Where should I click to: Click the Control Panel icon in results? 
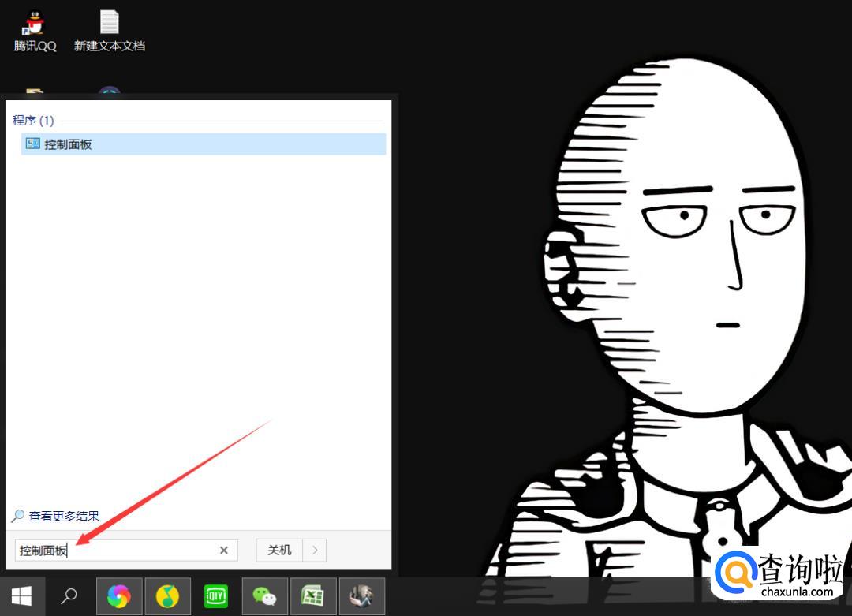32,144
